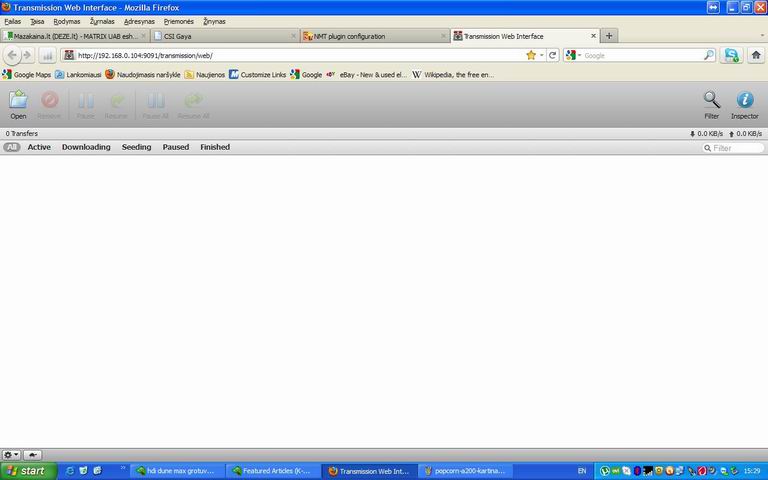Close the CSI Gaya tab
The height and width of the screenshot is (480, 768).
293,36
